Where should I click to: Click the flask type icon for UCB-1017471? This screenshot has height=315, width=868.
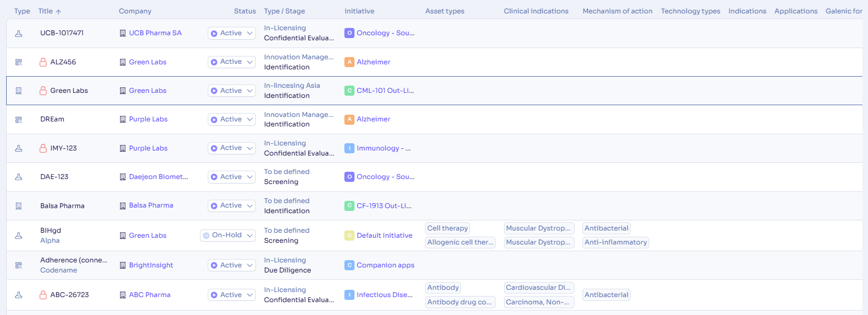[18, 34]
